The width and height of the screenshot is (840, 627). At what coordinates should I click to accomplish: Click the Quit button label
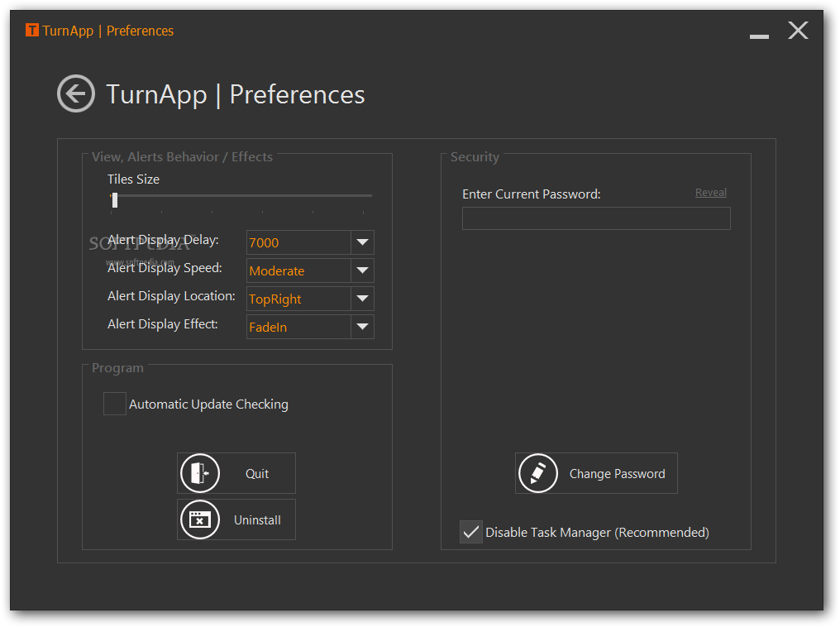coord(257,474)
